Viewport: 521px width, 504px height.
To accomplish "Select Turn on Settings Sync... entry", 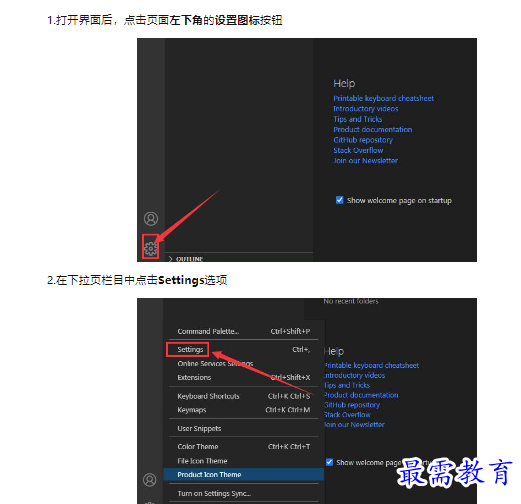I will coord(244,493).
